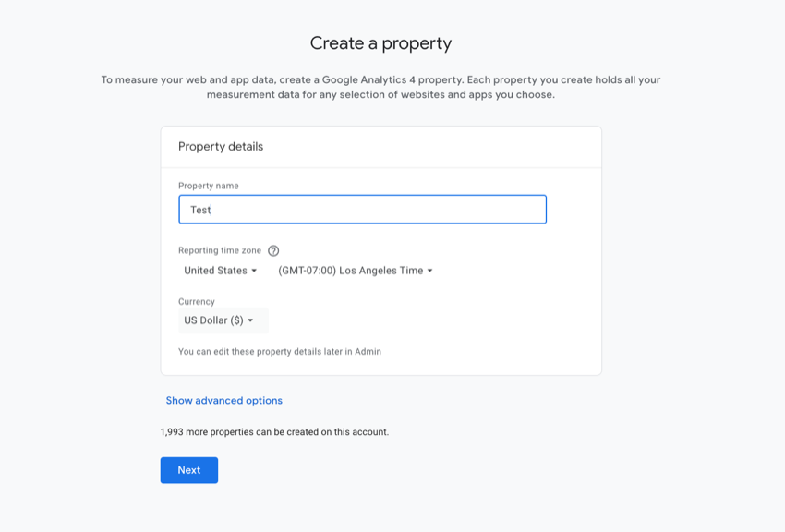Image resolution: width=785 pixels, height=532 pixels.
Task: View help about the Reporting time zone setting
Action: [272, 249]
